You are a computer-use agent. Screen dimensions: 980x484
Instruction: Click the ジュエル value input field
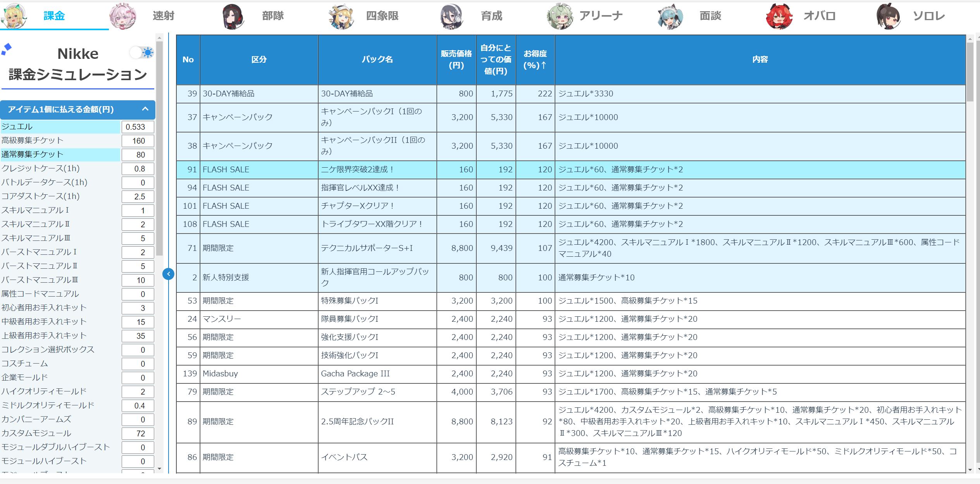click(138, 127)
